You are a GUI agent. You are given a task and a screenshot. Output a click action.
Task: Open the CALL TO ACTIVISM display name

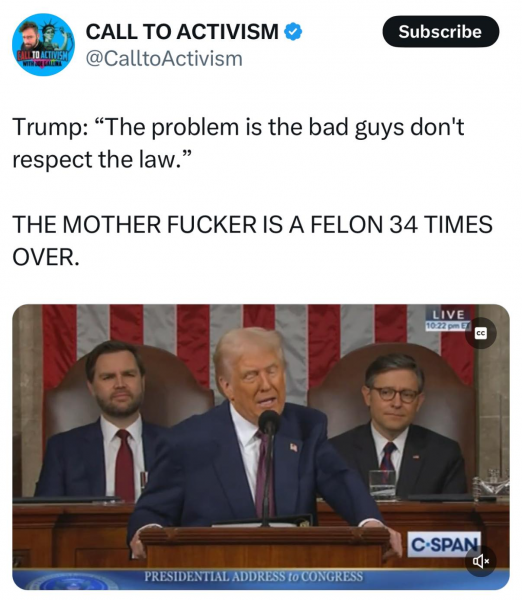182,31
